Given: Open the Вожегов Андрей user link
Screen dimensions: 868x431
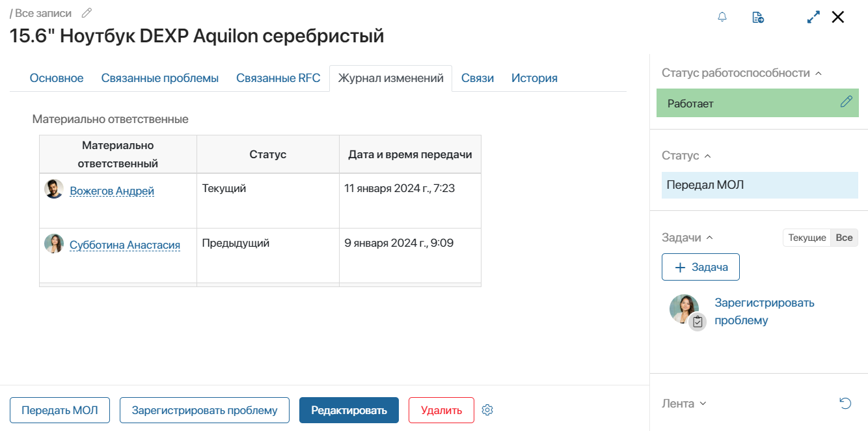Looking at the screenshot, I should point(112,191).
